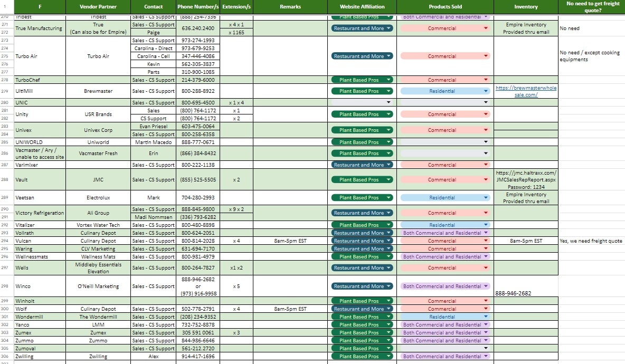625x364 pixels.
Task: Select the phone cell 636.240.2400
Action: (x=198, y=28)
